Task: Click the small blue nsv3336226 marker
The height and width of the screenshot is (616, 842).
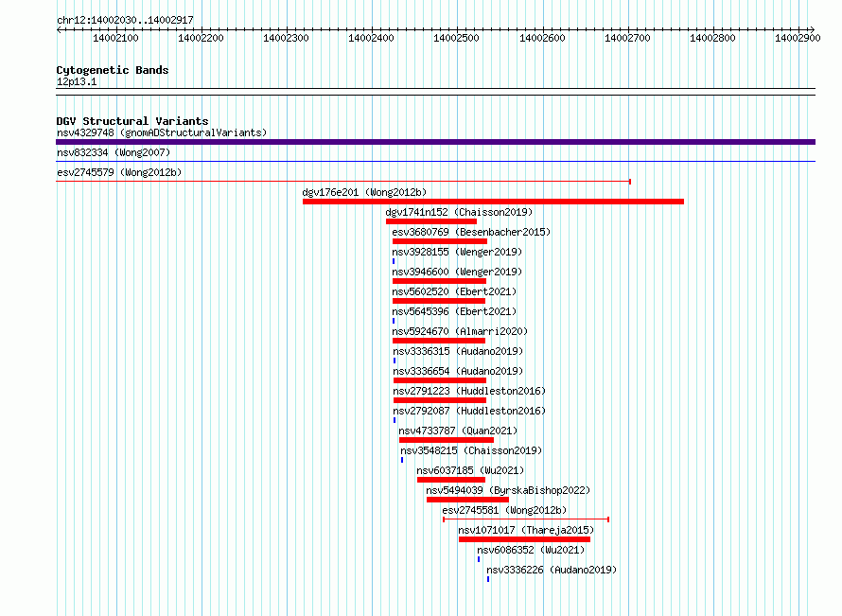Action: click(x=488, y=579)
